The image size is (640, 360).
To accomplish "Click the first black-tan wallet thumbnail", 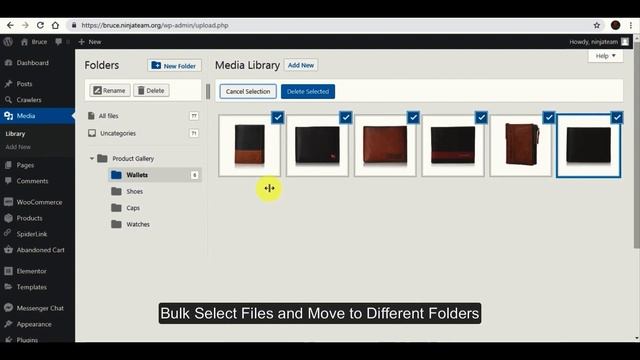I will pos(249,145).
